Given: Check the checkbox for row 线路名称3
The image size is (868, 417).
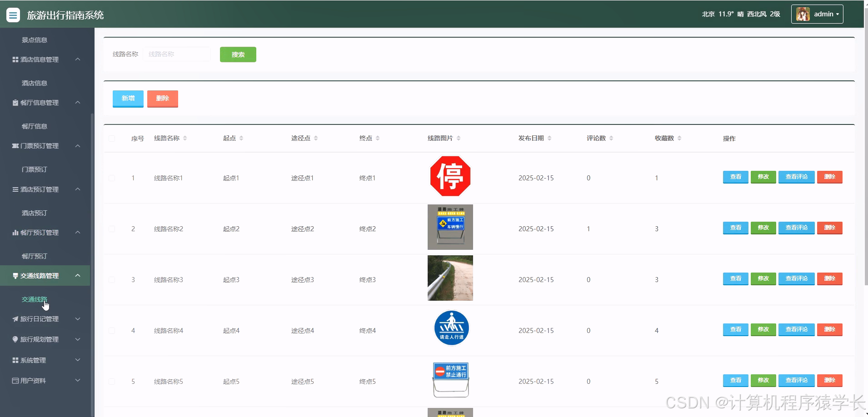Looking at the screenshot, I should click(112, 280).
